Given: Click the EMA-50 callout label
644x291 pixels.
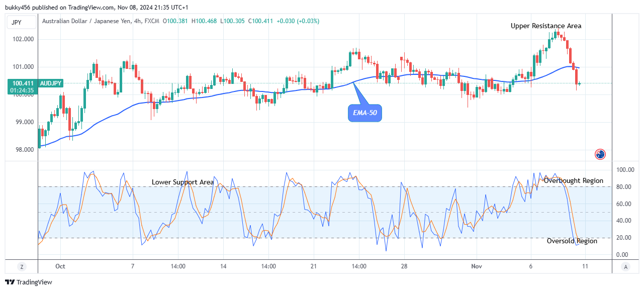Looking at the screenshot, I should 365,113.
